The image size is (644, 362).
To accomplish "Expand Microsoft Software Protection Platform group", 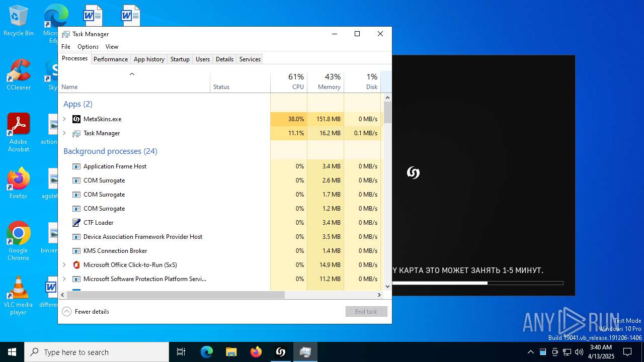I will coord(64,279).
